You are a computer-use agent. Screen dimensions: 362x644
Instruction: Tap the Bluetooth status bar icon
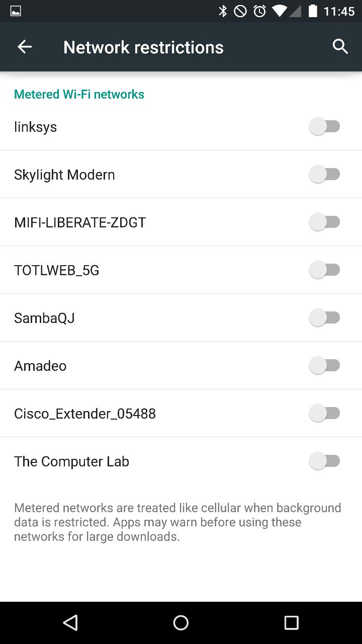(x=223, y=11)
